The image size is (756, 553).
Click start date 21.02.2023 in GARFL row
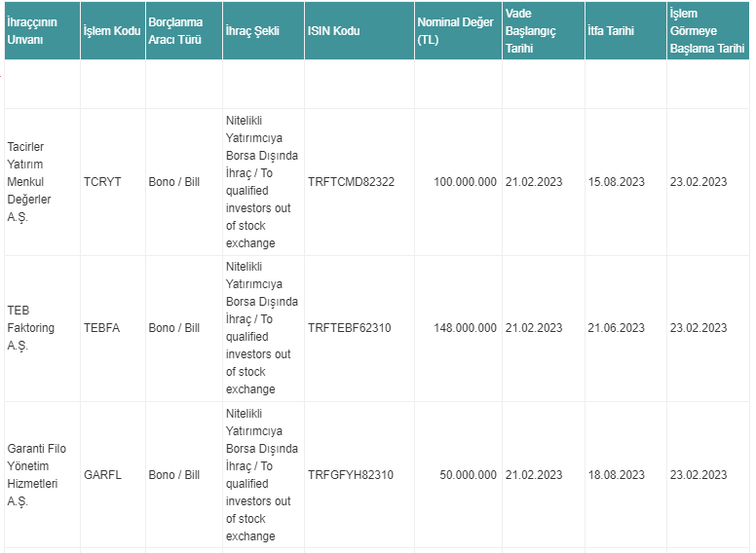[x=534, y=475]
